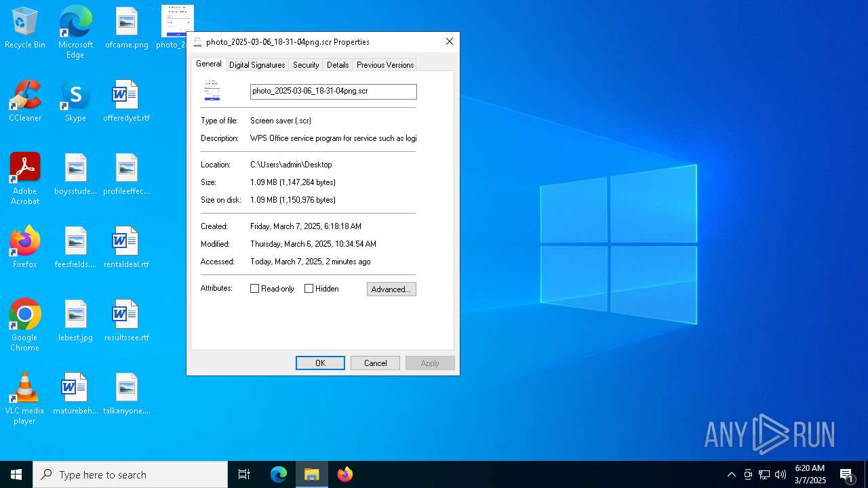Select the ofcame.png file icon
The height and width of the screenshot is (488, 868).
click(126, 28)
